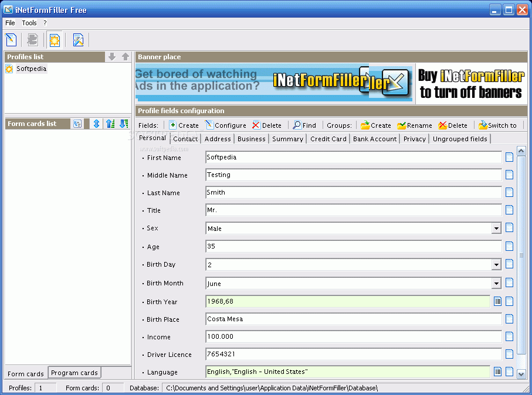This screenshot has width=532, height=395.
Task: Open the Birth Day dropdown
Action: tap(496, 264)
